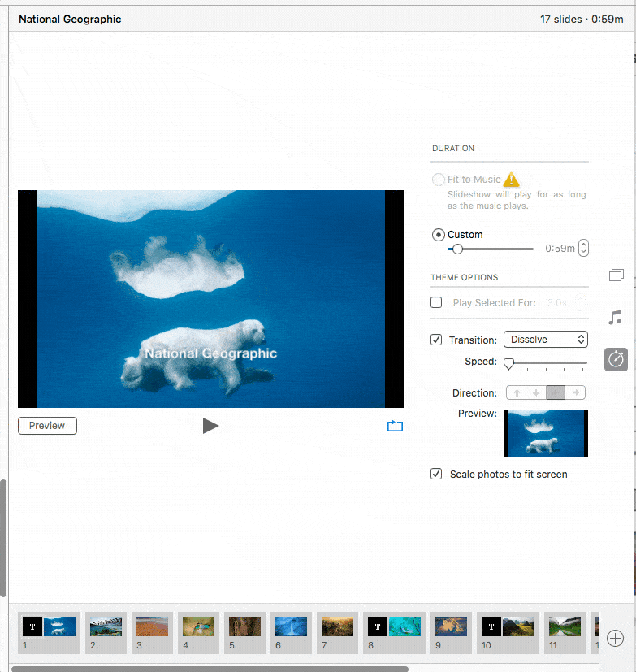The height and width of the screenshot is (672, 636).
Task: Select the Duration settings clock icon
Action: (616, 359)
